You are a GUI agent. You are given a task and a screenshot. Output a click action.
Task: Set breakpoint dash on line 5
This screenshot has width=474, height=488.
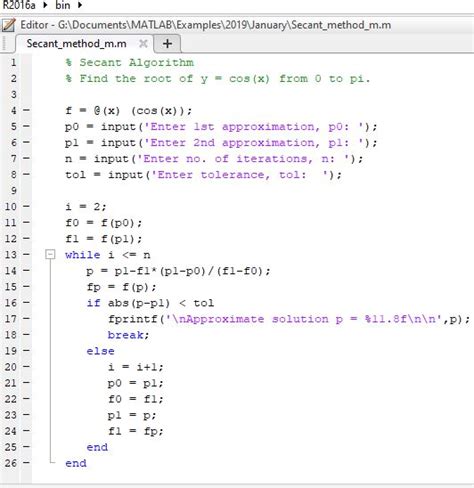26,126
